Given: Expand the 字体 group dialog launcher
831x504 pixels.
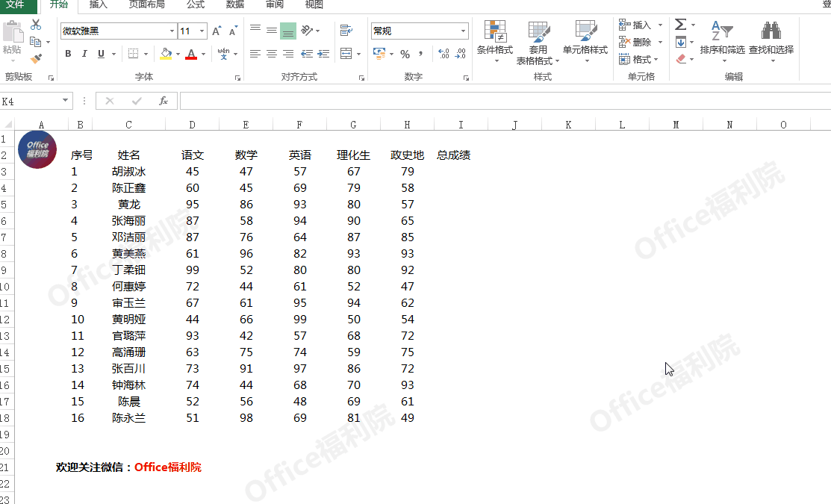Looking at the screenshot, I should tap(237, 78).
